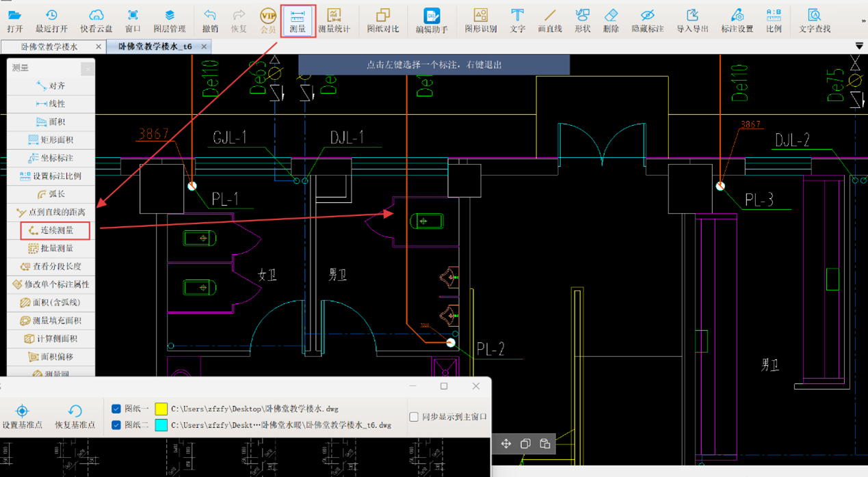Open the 图层管理 layer manager
868x477 pixels.
pos(169,20)
